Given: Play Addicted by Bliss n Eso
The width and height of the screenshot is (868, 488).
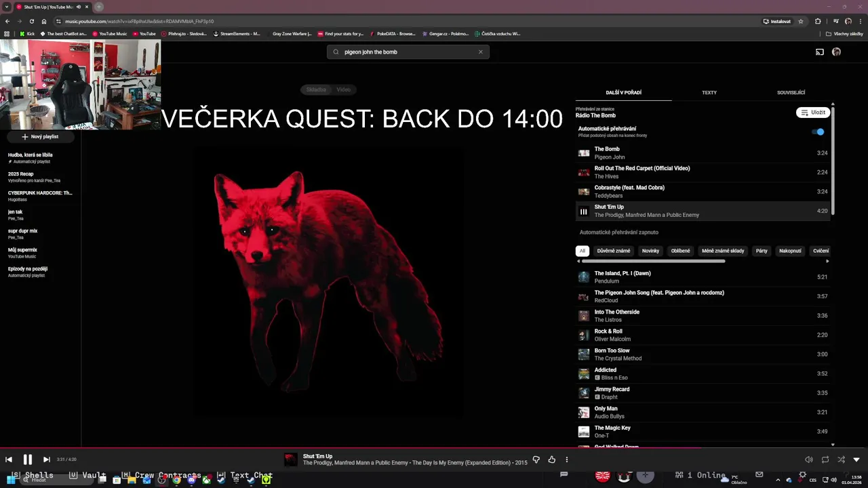Looking at the screenshot, I should pos(703,373).
